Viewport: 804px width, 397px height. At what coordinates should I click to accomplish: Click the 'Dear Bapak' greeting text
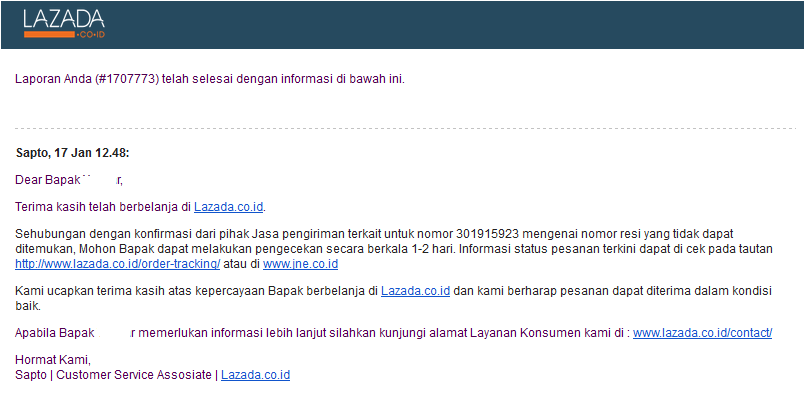(48, 180)
